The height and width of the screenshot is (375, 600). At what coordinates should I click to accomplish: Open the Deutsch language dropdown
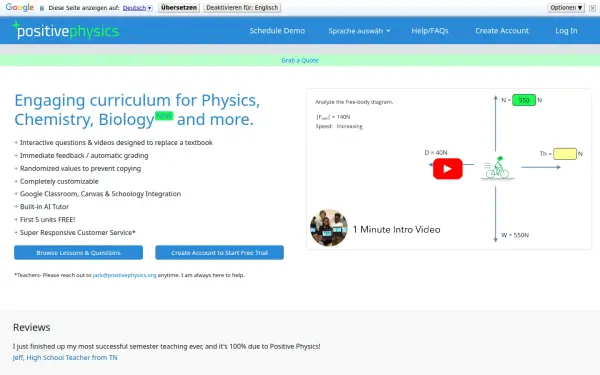click(137, 8)
